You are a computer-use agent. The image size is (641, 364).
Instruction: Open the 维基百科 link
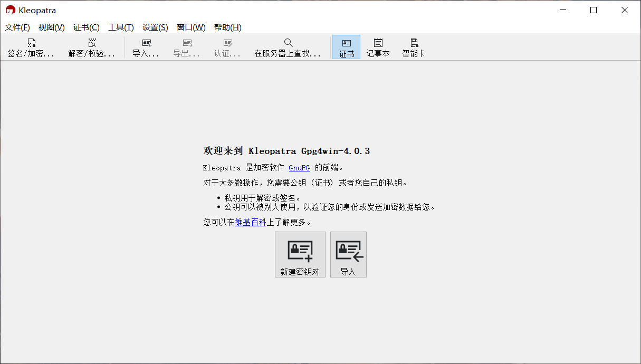click(x=251, y=222)
